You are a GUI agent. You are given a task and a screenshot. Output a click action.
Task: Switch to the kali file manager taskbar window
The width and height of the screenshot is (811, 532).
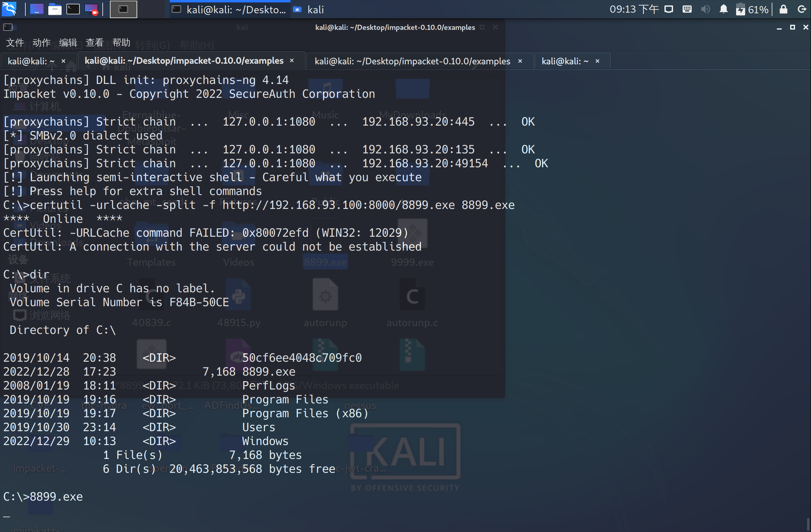tap(309, 10)
